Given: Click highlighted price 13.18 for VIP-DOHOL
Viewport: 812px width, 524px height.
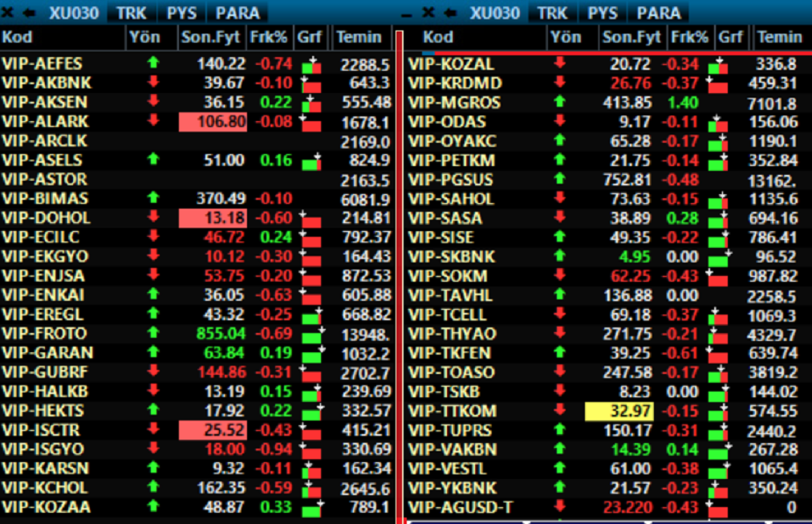Looking at the screenshot, I should 213,218.
